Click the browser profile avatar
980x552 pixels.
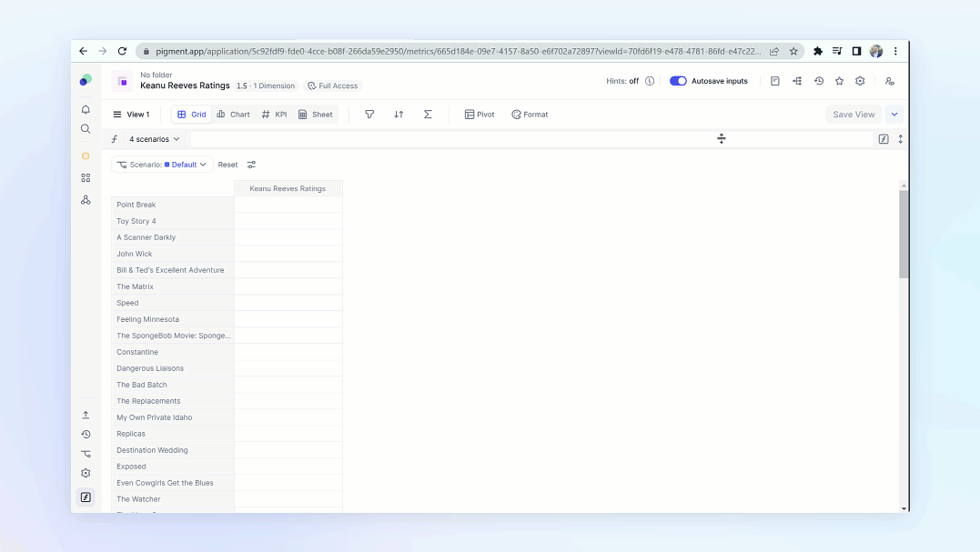876,51
